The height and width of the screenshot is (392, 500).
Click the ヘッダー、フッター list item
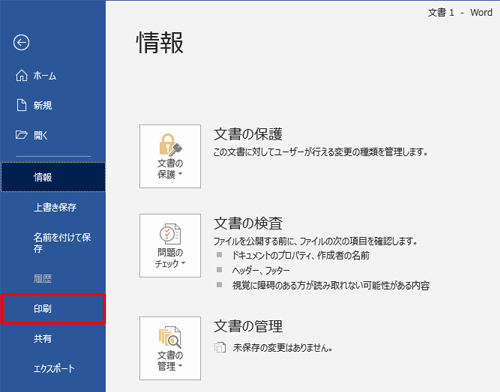pyautogui.click(x=261, y=270)
